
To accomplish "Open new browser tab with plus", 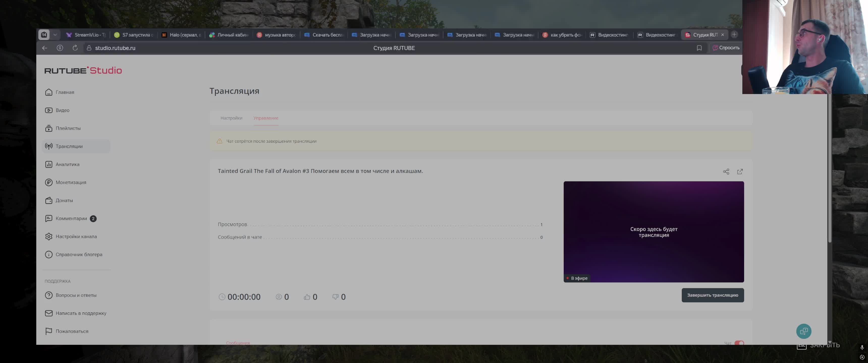I will (x=734, y=35).
